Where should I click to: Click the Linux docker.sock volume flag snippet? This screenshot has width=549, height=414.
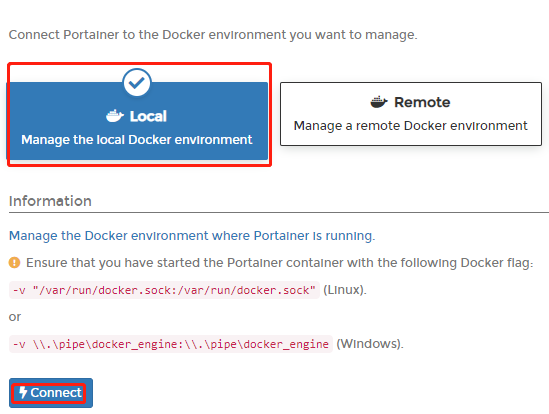(x=164, y=290)
